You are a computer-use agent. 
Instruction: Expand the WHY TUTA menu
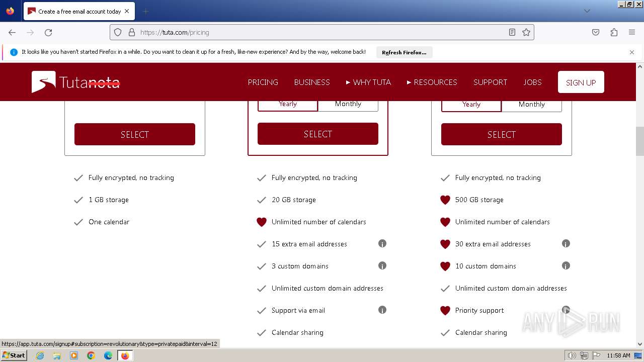click(x=368, y=82)
